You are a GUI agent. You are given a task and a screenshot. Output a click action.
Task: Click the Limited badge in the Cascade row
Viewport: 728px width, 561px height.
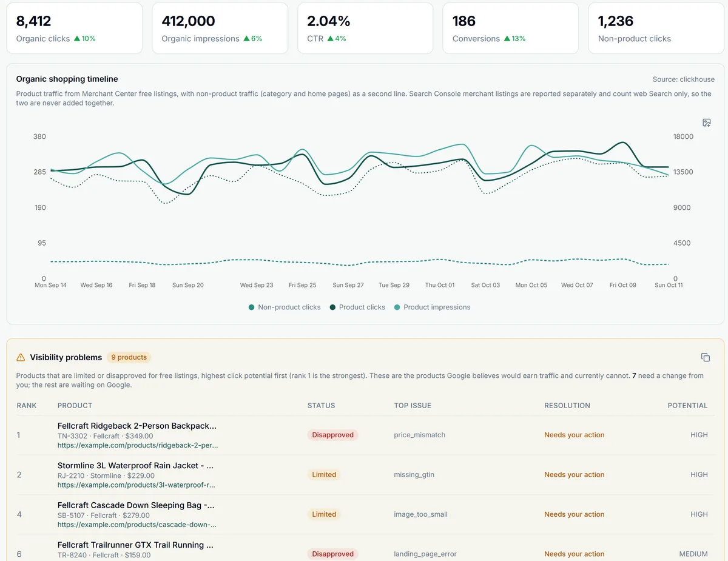[324, 514]
